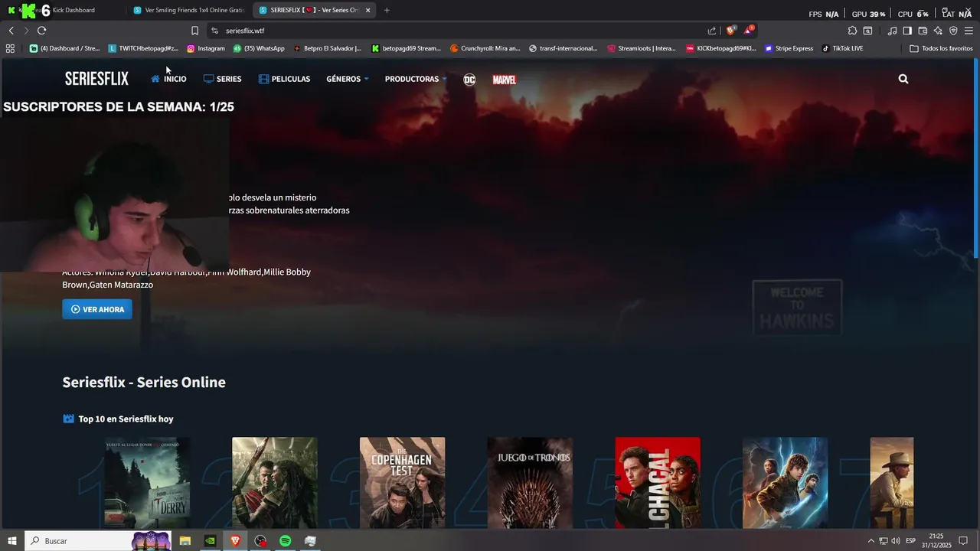
Task: Open the site search magnifier icon
Action: pyautogui.click(x=903, y=79)
